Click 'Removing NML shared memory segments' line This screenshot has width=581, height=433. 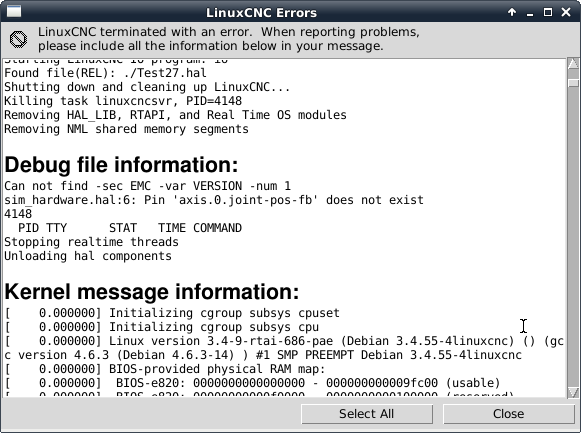[126, 129]
